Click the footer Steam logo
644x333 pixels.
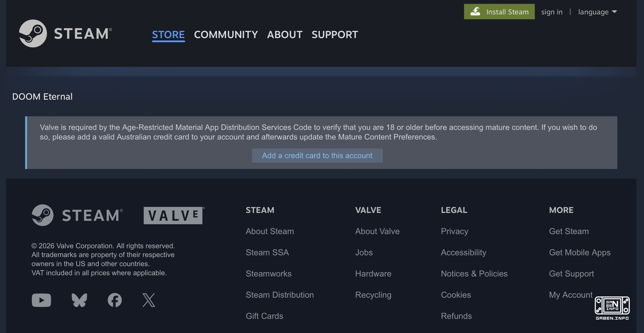pyautogui.click(x=77, y=215)
